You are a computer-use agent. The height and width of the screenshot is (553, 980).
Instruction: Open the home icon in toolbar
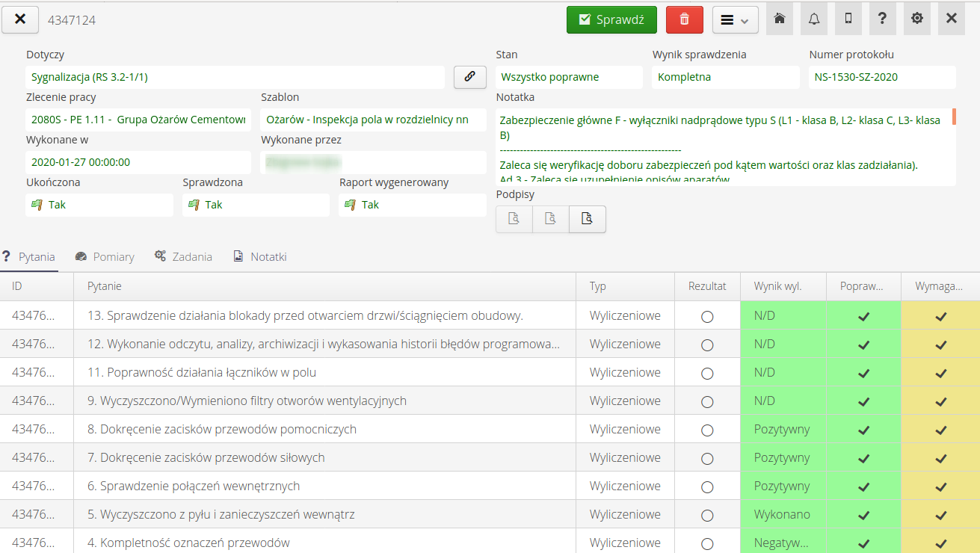point(779,19)
